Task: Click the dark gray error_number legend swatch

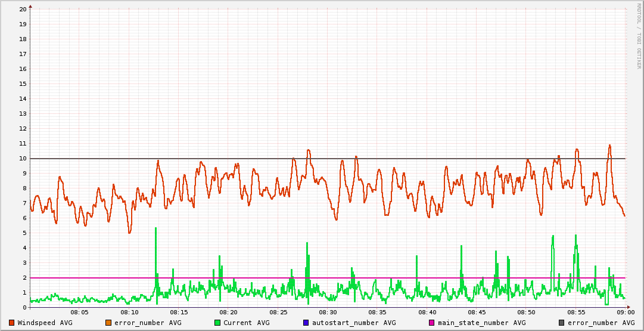Action: click(562, 323)
